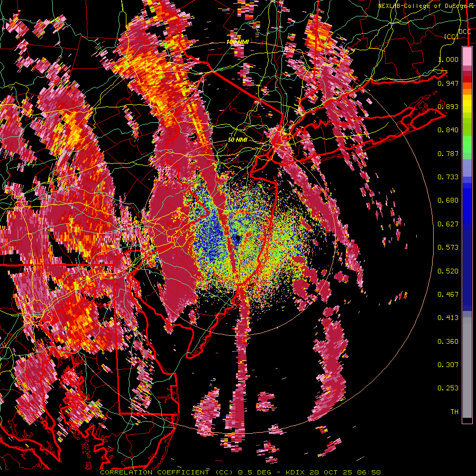Image resolution: width=476 pixels, height=476 pixels.
Task: Select the 0.840 legend value
Action: pyautogui.click(x=448, y=130)
